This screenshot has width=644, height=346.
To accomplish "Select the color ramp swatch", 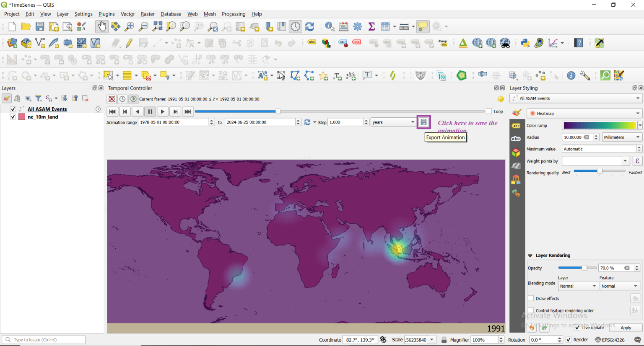I will point(599,125).
